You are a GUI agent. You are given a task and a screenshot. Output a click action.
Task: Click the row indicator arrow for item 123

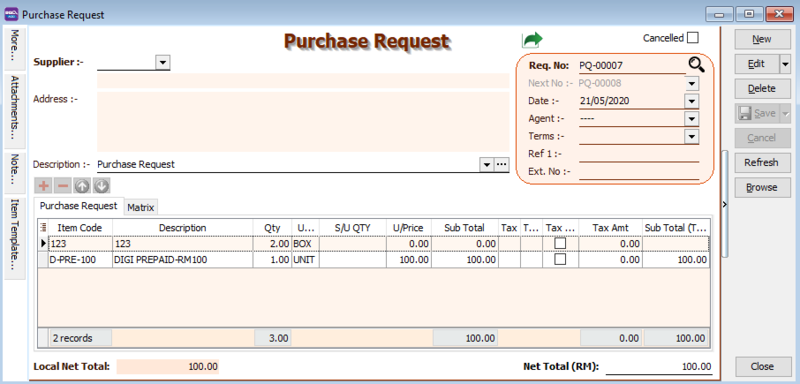(43, 244)
